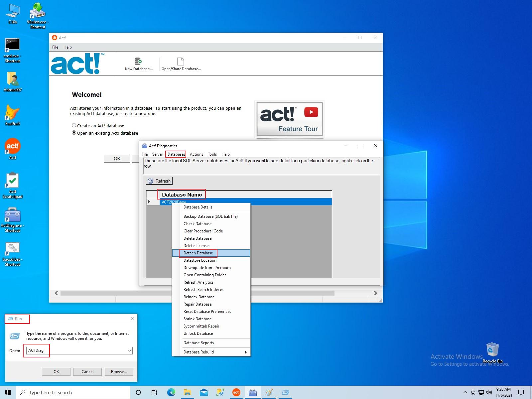Open the Server menu in Act! Diagnostics

[158, 154]
